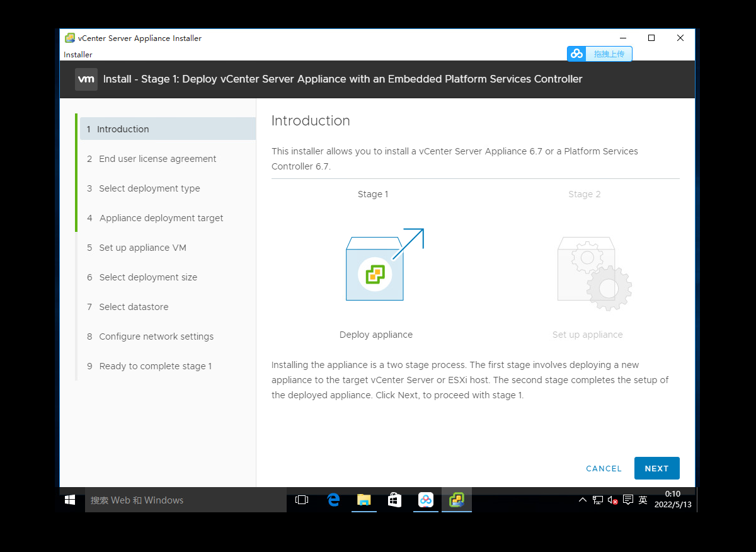Click the blue cloud icon beside 拖拽上传
The image size is (756, 552).
pyautogui.click(x=576, y=54)
